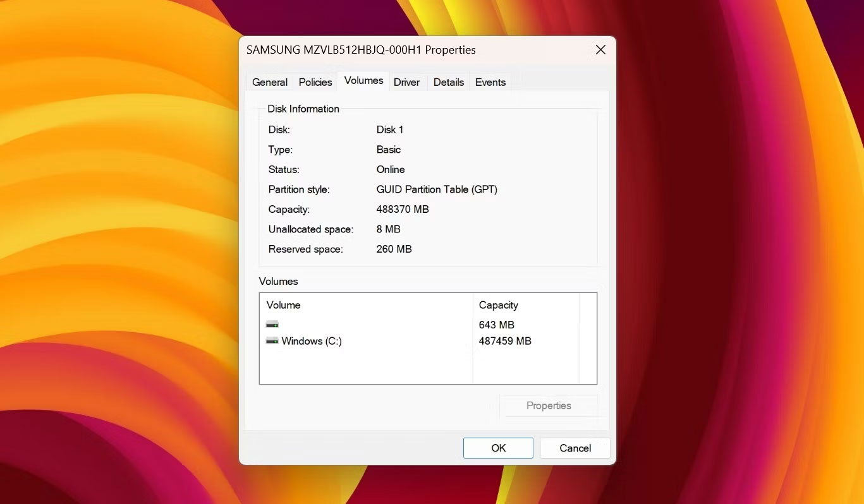Click the 643 MB capacity value
The height and width of the screenshot is (504, 864).
pos(497,325)
